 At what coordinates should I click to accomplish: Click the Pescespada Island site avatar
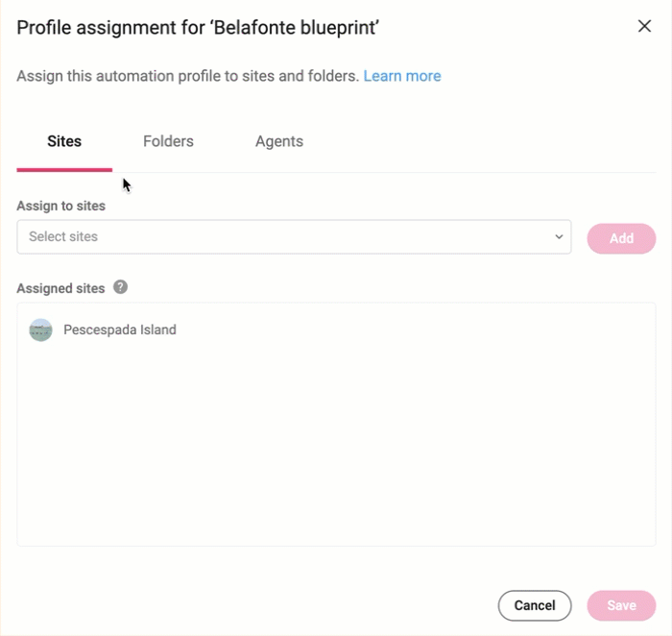40,330
